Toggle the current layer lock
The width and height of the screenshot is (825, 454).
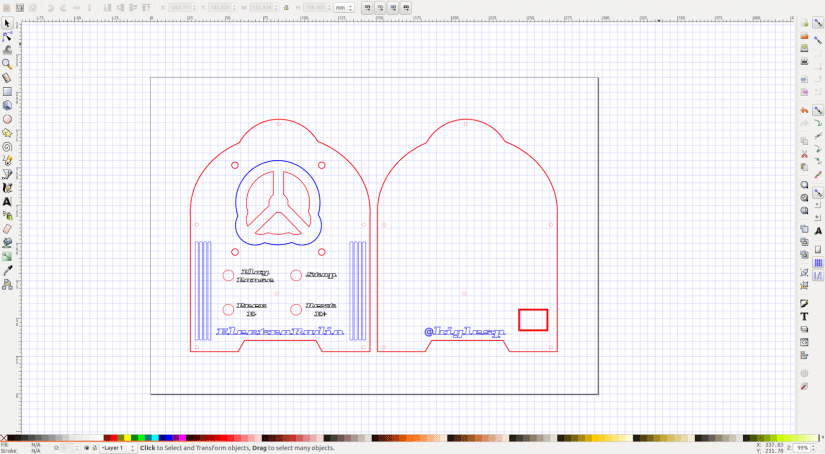[96, 448]
